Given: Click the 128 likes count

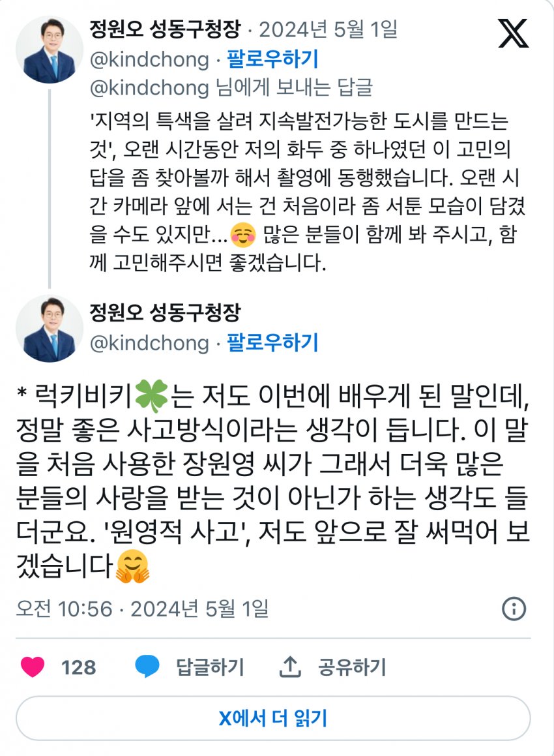Looking at the screenshot, I should pyautogui.click(x=78, y=667).
